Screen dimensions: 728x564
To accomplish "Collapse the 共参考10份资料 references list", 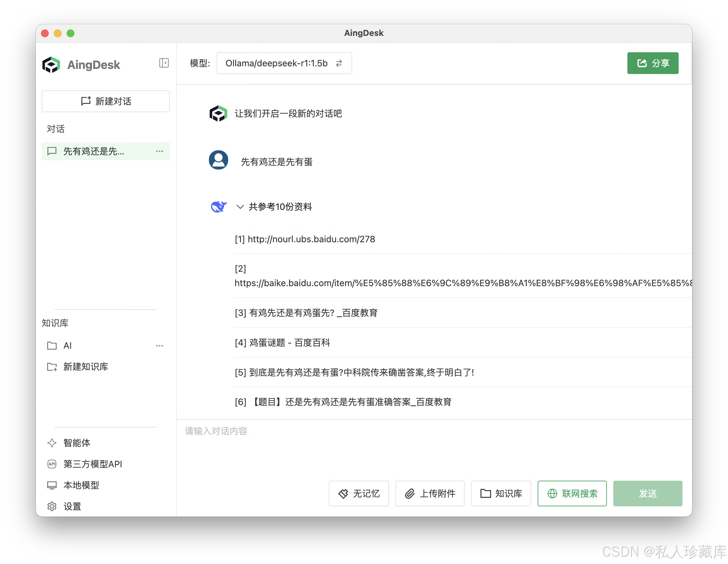I will [240, 207].
